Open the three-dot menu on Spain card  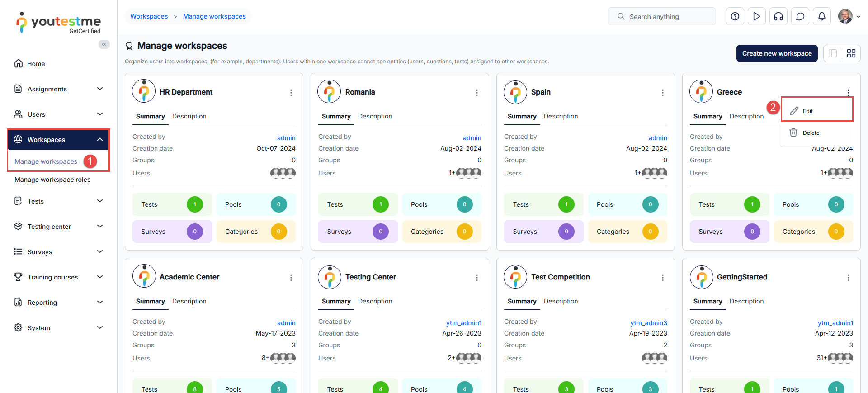[663, 93]
